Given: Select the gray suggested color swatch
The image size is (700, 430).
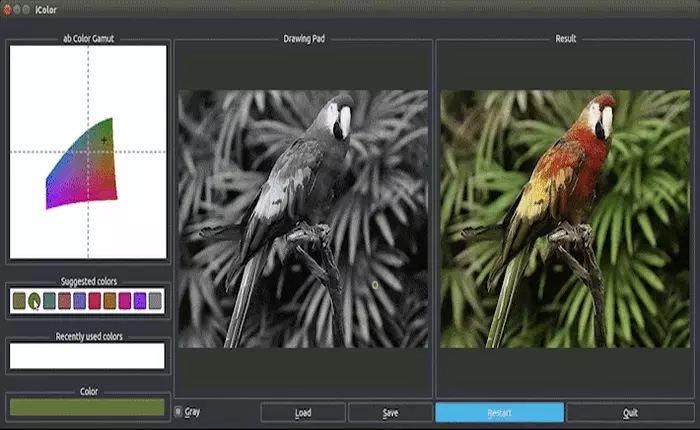Looking at the screenshot, I should pos(155,300).
